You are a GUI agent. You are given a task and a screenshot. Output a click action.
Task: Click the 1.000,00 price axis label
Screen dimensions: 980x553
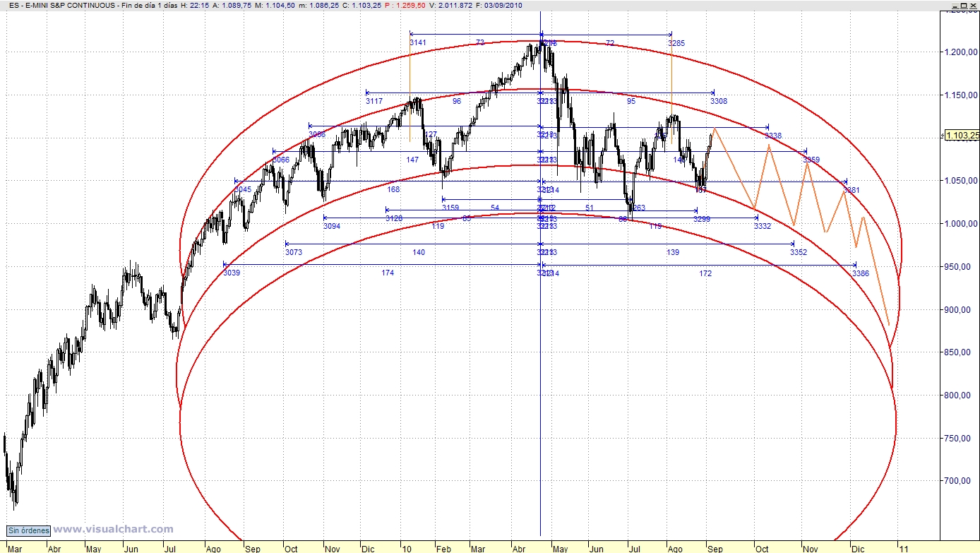click(x=962, y=224)
